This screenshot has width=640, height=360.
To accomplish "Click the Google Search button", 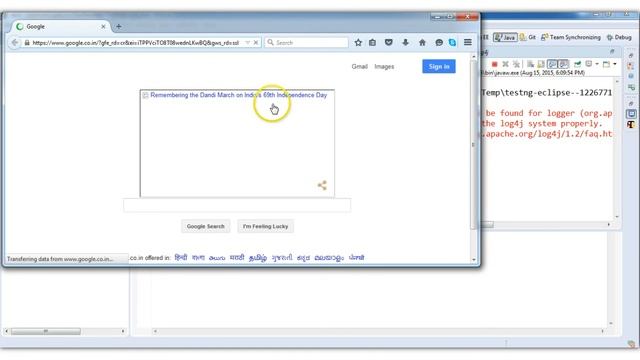I will (205, 226).
